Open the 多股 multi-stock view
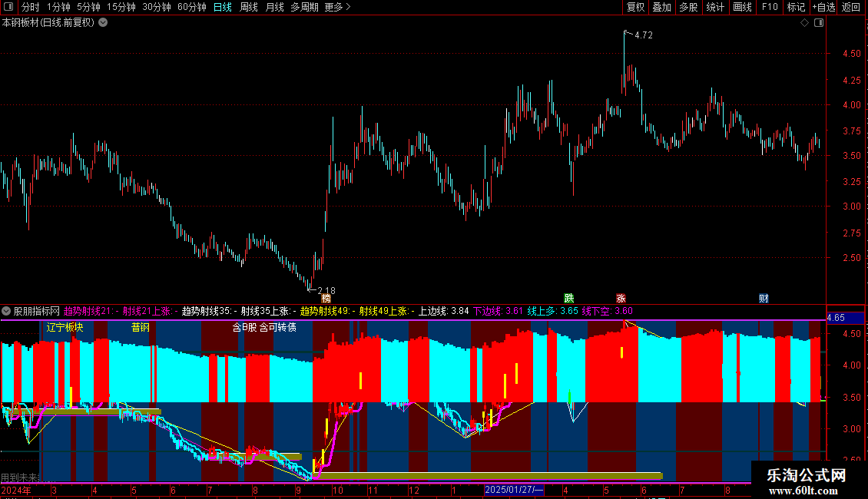Viewport: 868px width, 499px height. pyautogui.click(x=688, y=7)
